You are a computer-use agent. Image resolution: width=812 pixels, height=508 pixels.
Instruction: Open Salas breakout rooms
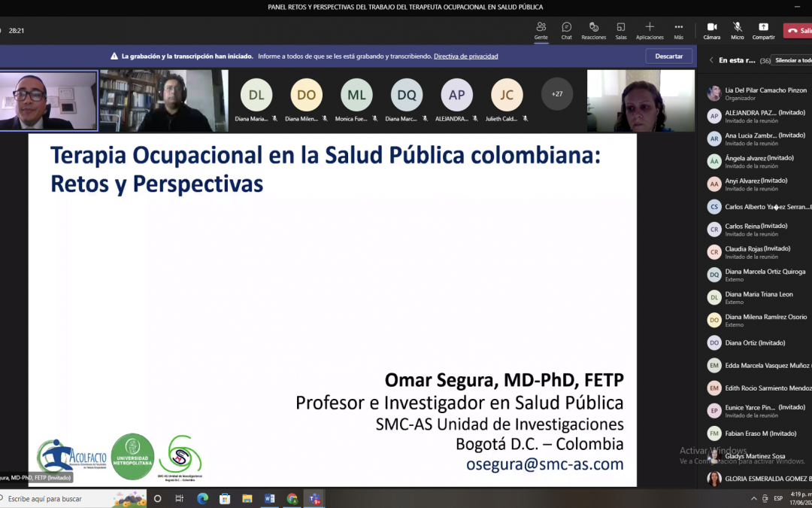[620, 29]
